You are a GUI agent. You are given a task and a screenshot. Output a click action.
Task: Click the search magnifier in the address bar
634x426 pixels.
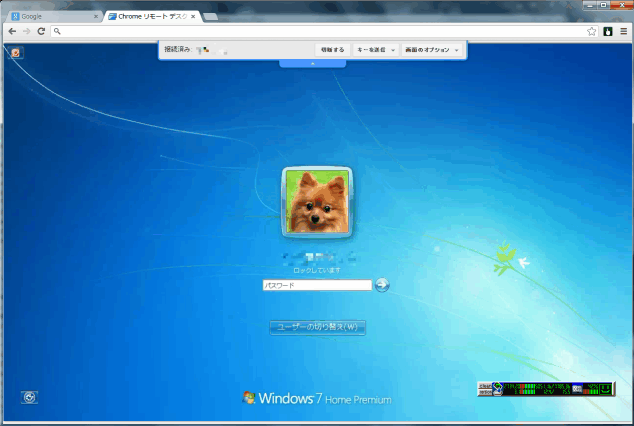click(x=57, y=32)
